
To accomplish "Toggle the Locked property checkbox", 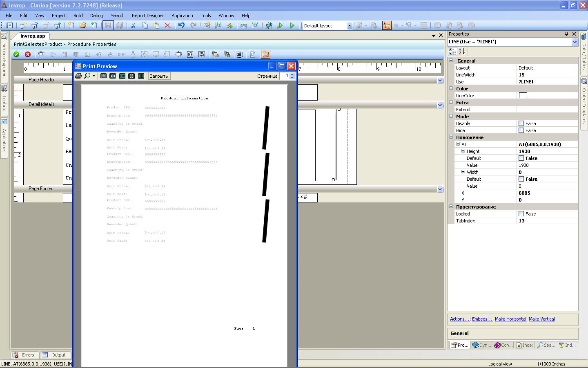I will point(521,214).
